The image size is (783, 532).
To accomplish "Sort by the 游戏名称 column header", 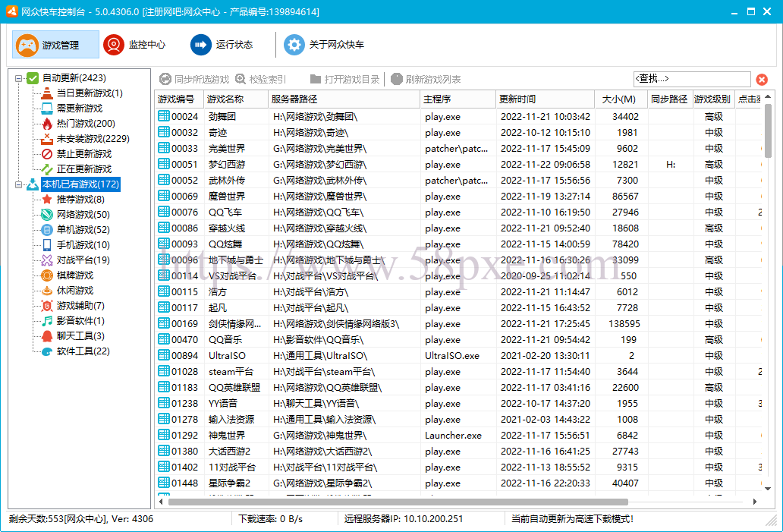I will (237, 99).
